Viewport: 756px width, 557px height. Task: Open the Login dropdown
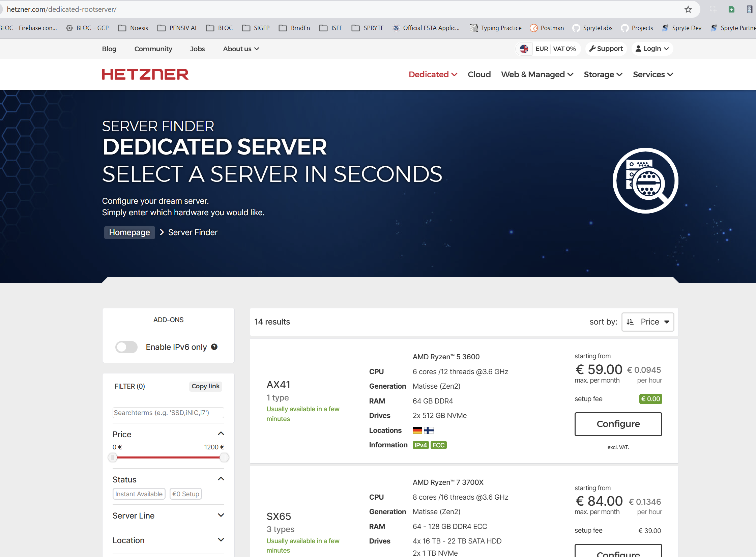pos(652,49)
